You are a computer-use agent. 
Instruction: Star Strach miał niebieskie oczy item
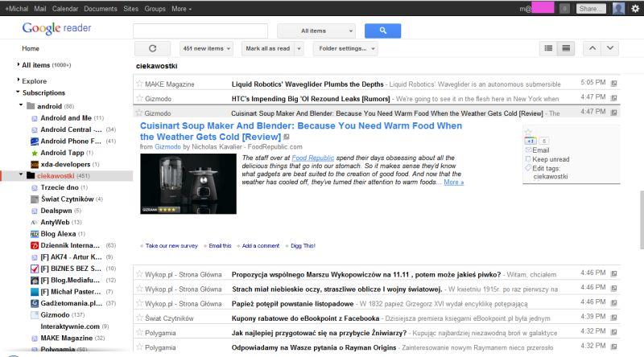[139, 289]
